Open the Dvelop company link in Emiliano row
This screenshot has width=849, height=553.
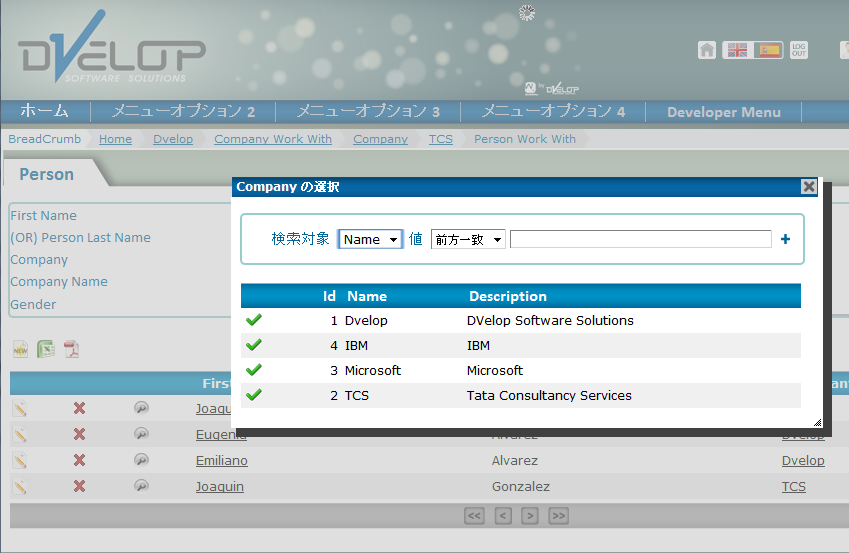coord(803,460)
